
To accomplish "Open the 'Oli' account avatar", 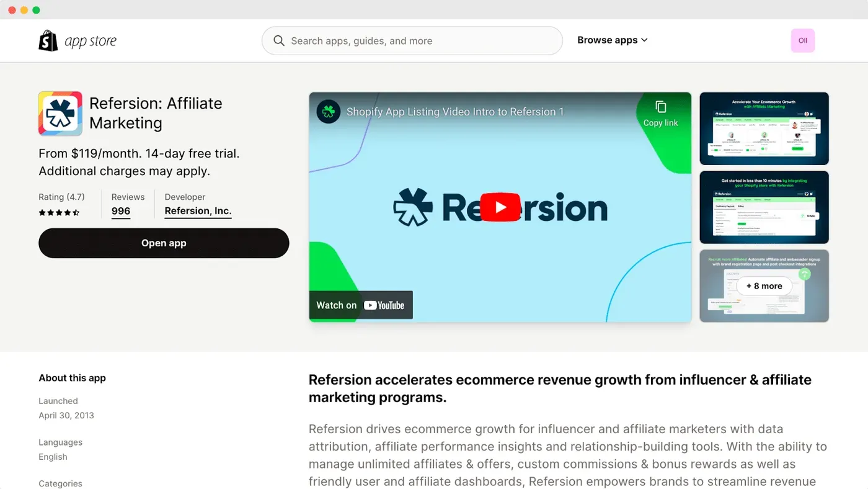I will 803,40.
